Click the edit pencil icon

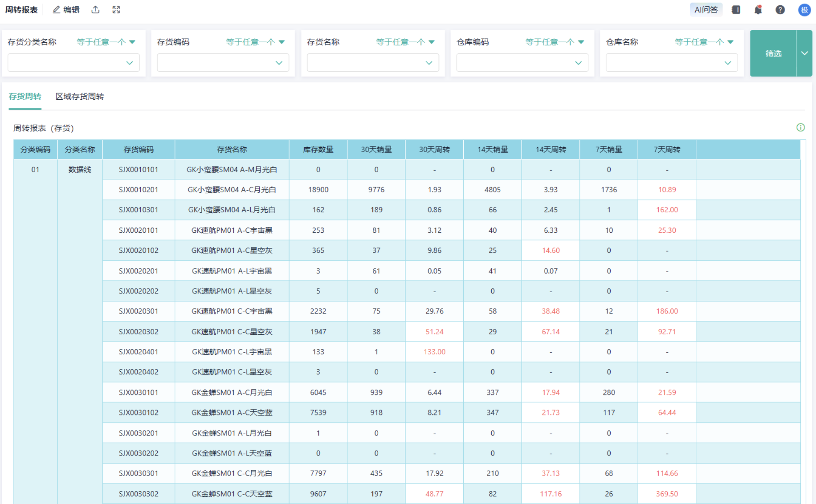coord(57,10)
